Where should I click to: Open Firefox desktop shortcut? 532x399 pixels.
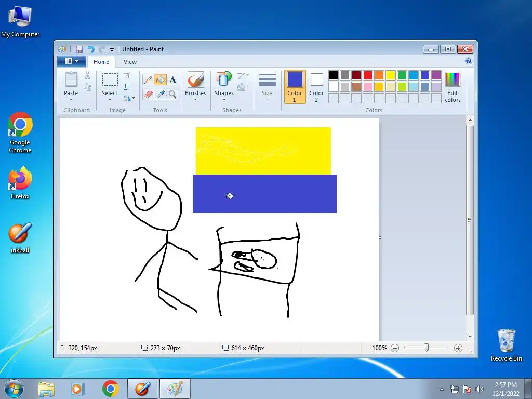(20, 182)
